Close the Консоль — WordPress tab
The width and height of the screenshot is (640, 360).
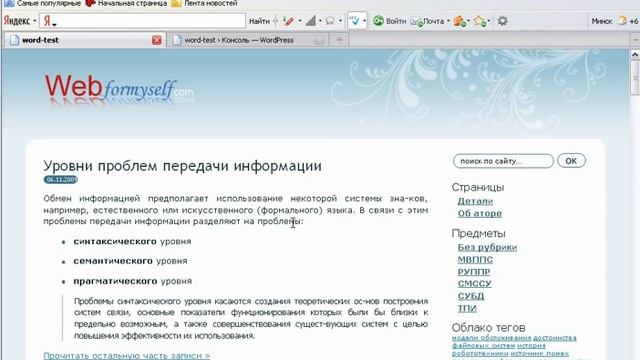(x=320, y=40)
